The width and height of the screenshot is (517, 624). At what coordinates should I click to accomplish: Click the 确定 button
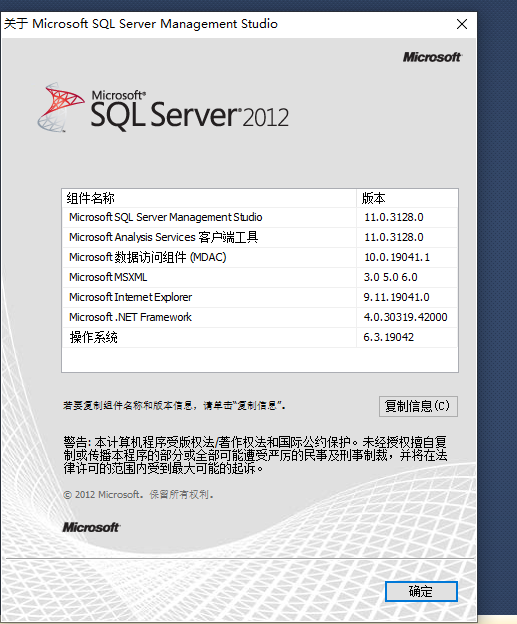coord(421,591)
